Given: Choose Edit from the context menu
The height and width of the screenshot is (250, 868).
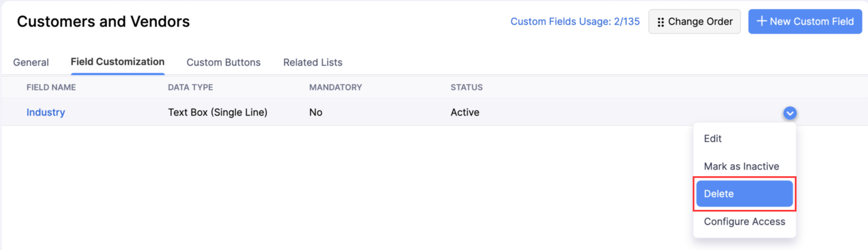Looking at the screenshot, I should [713, 139].
